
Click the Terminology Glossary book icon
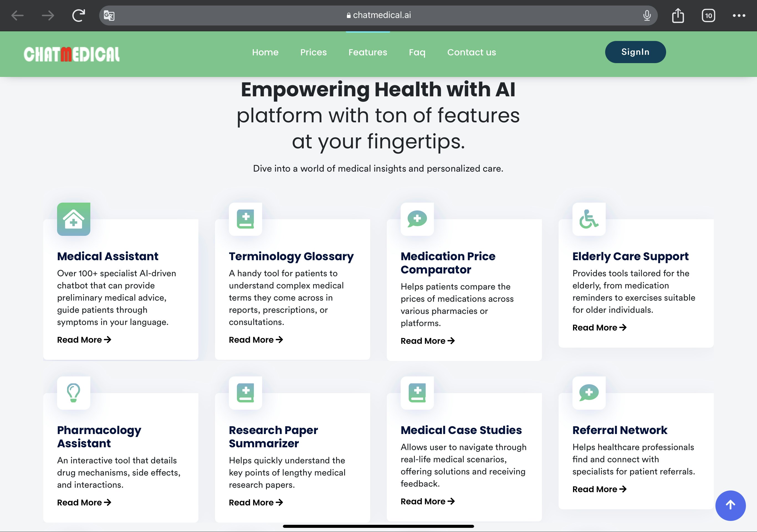coord(245,219)
